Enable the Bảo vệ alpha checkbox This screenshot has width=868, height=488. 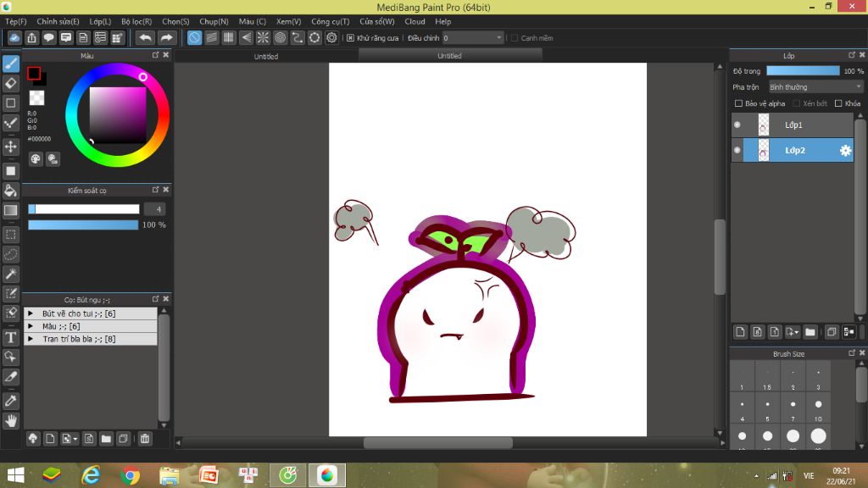point(738,103)
